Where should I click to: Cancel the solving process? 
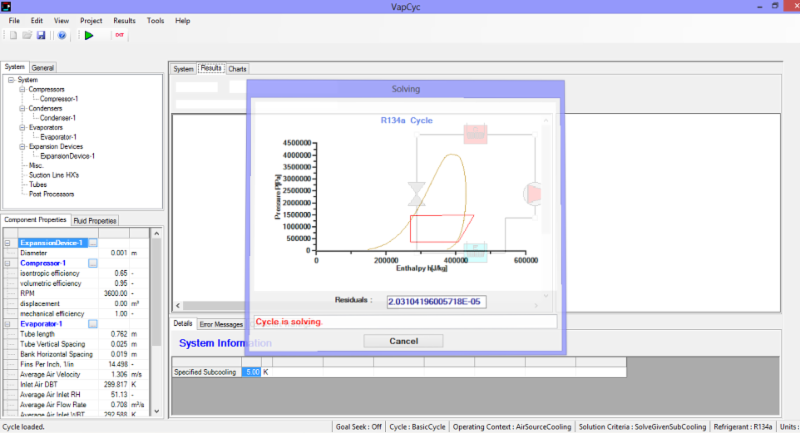click(403, 341)
